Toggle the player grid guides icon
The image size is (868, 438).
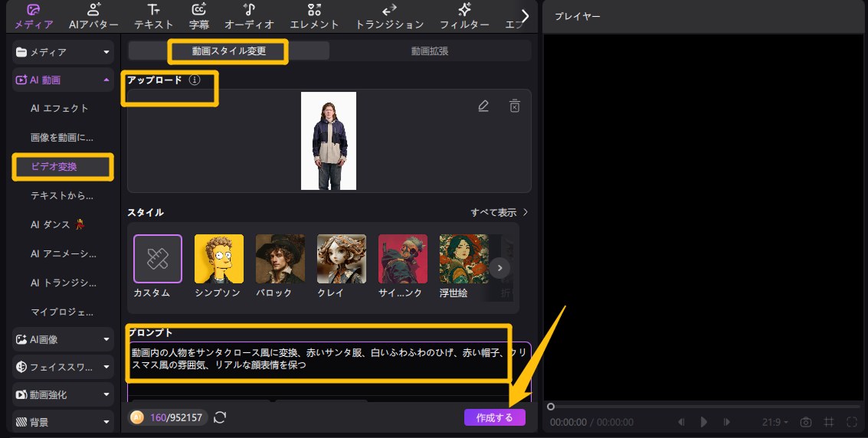[x=829, y=422]
